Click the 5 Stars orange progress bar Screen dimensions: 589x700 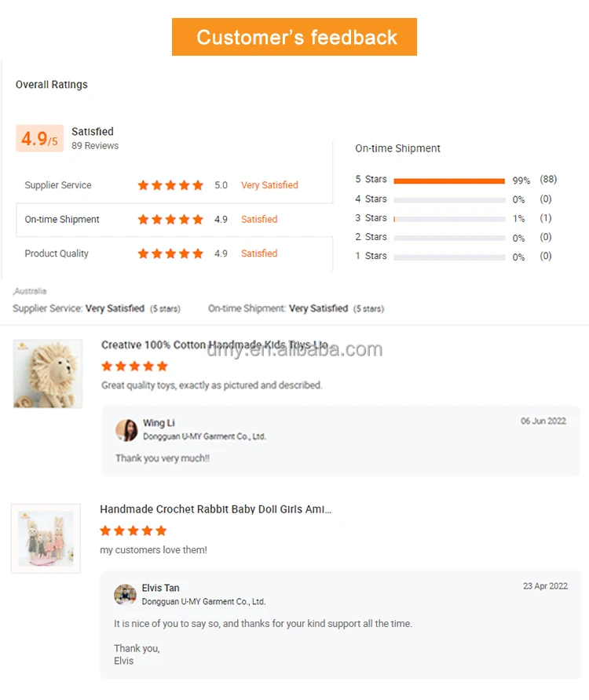tap(449, 180)
